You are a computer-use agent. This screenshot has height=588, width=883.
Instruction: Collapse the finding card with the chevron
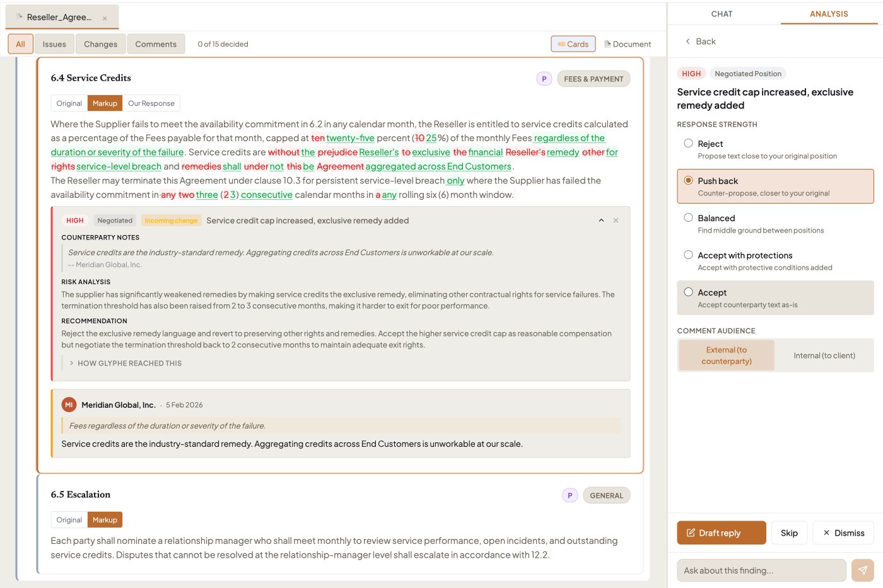[601, 221]
